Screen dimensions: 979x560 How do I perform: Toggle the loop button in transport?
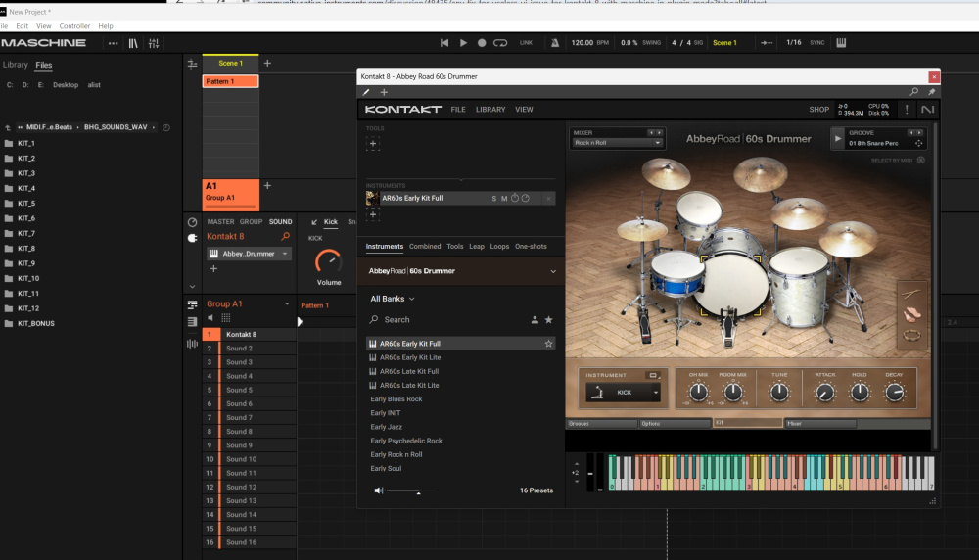click(500, 43)
